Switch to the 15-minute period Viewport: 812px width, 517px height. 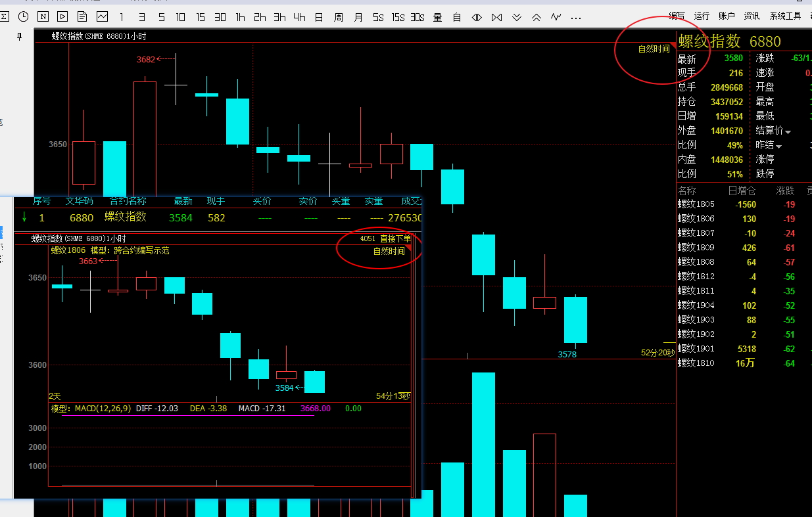point(201,16)
